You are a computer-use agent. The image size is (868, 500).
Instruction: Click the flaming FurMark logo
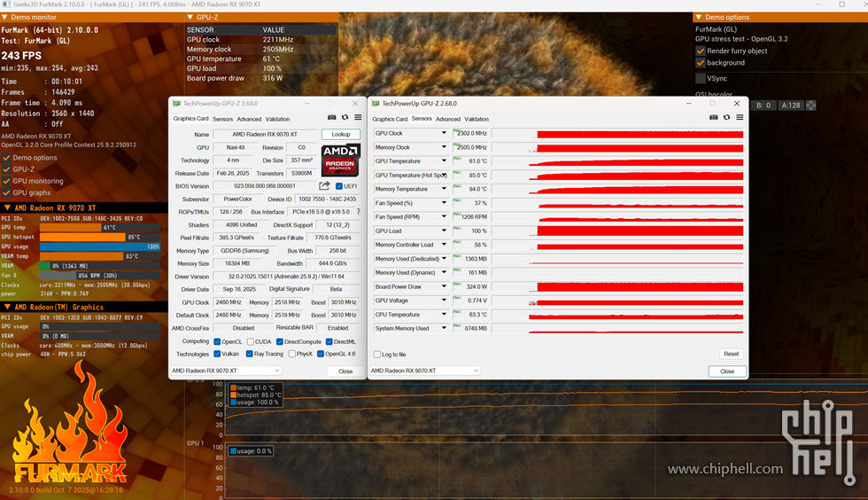70,424
